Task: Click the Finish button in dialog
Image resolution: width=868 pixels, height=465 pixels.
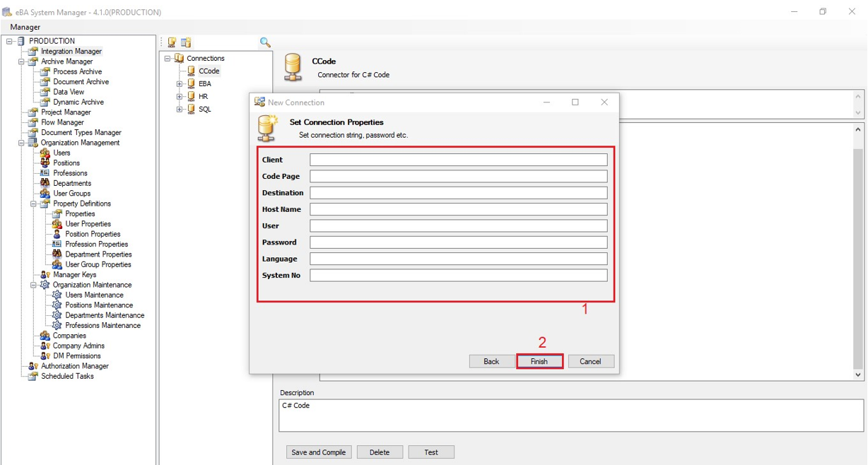Action: point(539,361)
